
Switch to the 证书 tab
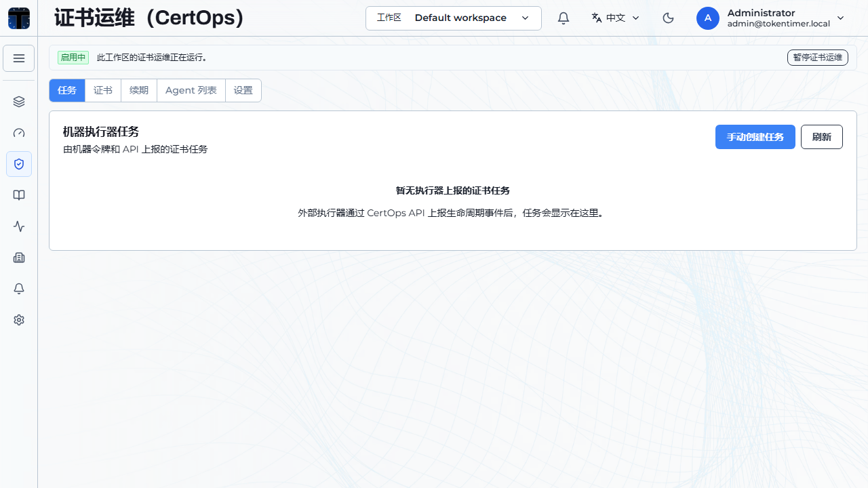tap(103, 90)
